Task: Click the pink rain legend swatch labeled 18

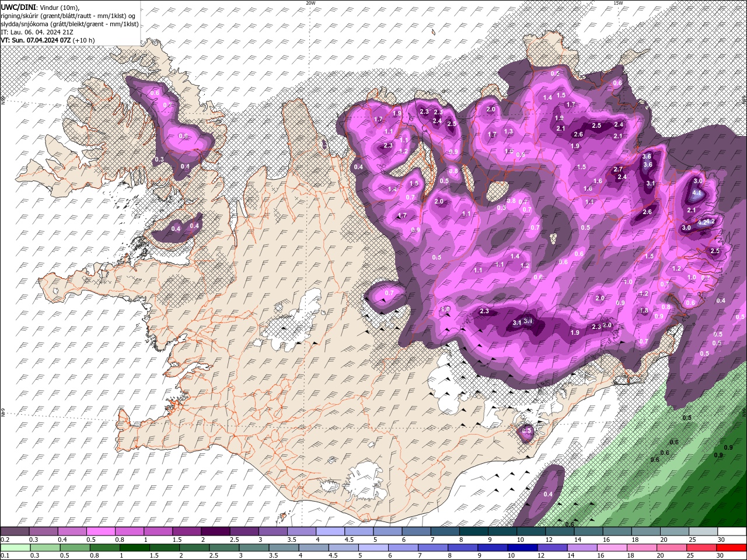Action: (641, 548)
